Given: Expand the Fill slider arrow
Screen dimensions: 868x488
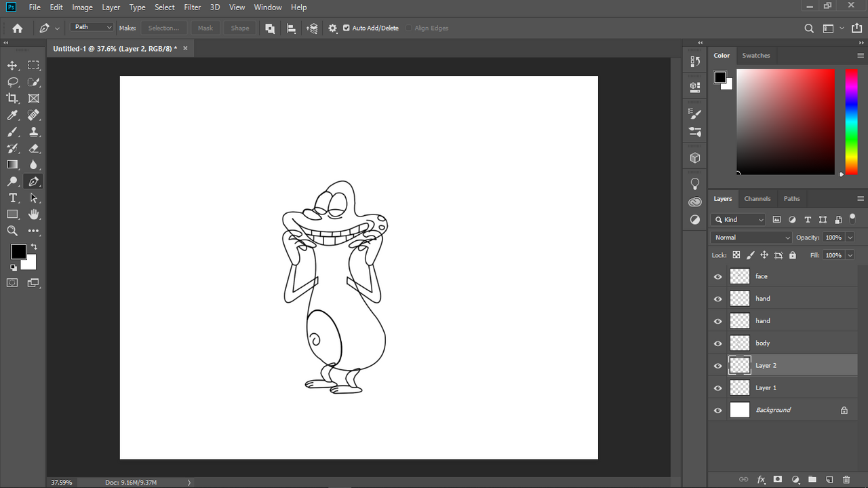Looking at the screenshot, I should coord(850,255).
